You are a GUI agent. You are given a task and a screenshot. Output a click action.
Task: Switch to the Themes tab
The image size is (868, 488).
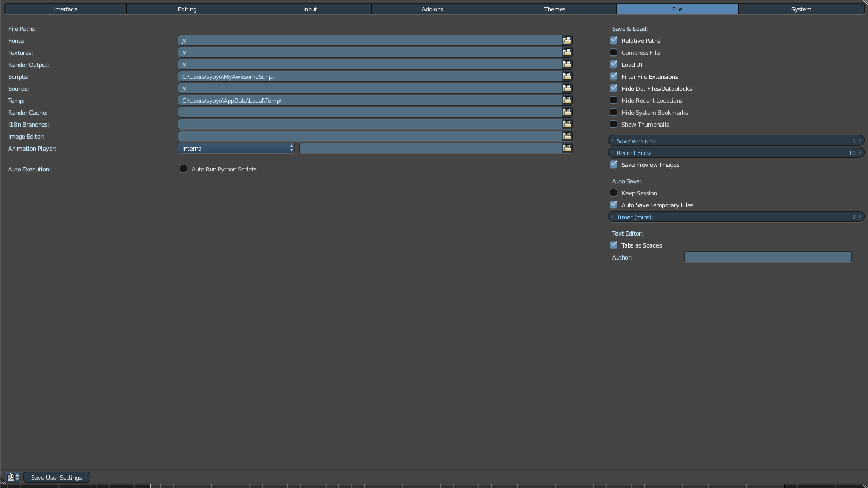click(x=555, y=9)
